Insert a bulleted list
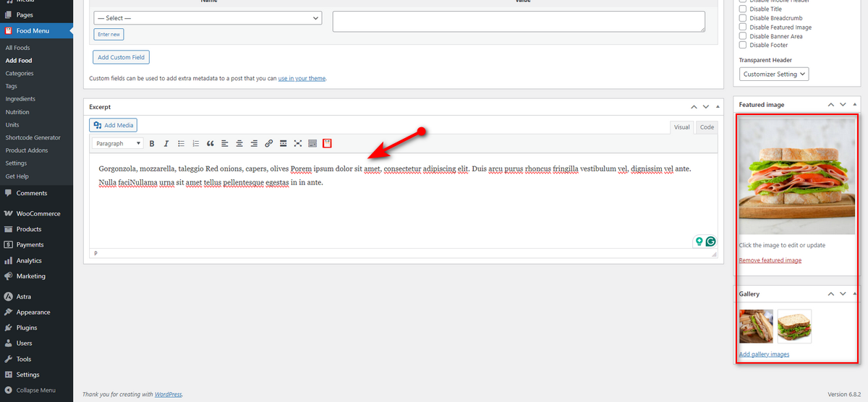 (x=181, y=144)
